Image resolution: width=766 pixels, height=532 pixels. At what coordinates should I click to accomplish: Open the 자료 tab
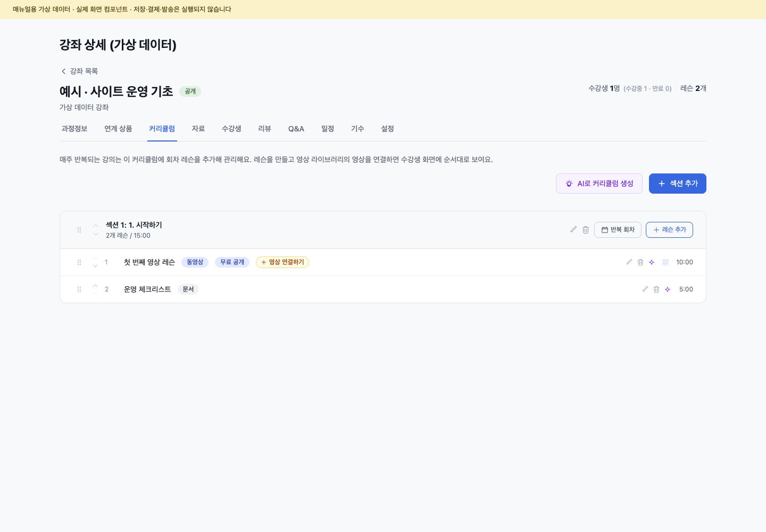coord(198,129)
